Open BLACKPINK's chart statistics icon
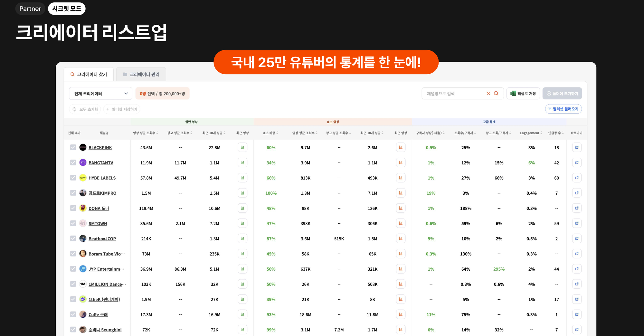Image resolution: width=644 pixels, height=336 pixels. click(x=242, y=147)
